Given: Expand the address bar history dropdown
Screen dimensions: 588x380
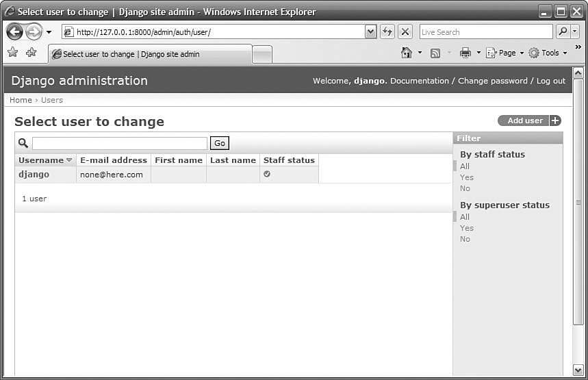Looking at the screenshot, I should pos(370,32).
